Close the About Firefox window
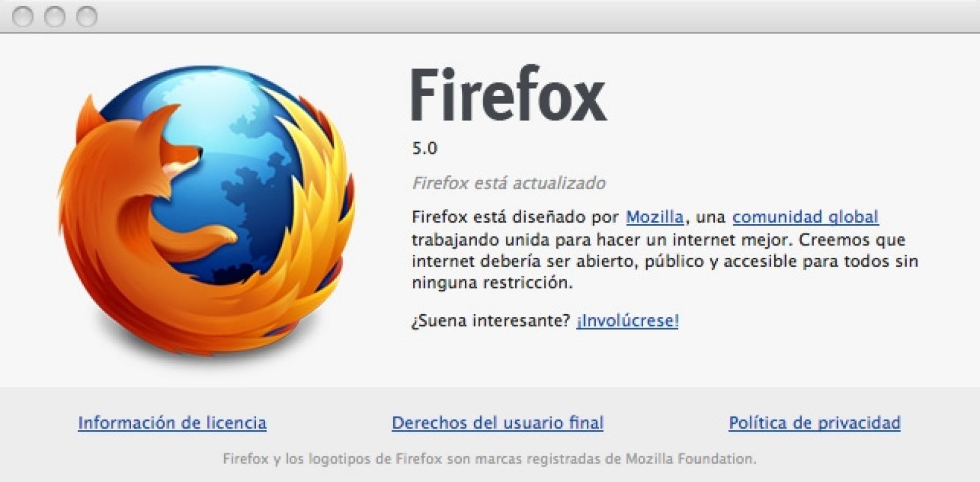 pyautogui.click(x=23, y=17)
